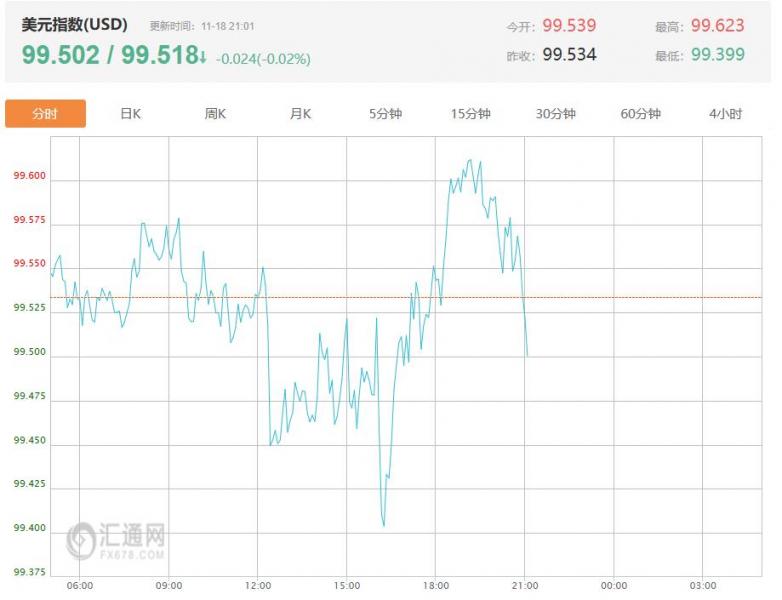Open the 周K tab
The width and height of the screenshot is (782, 600).
[x=215, y=114]
